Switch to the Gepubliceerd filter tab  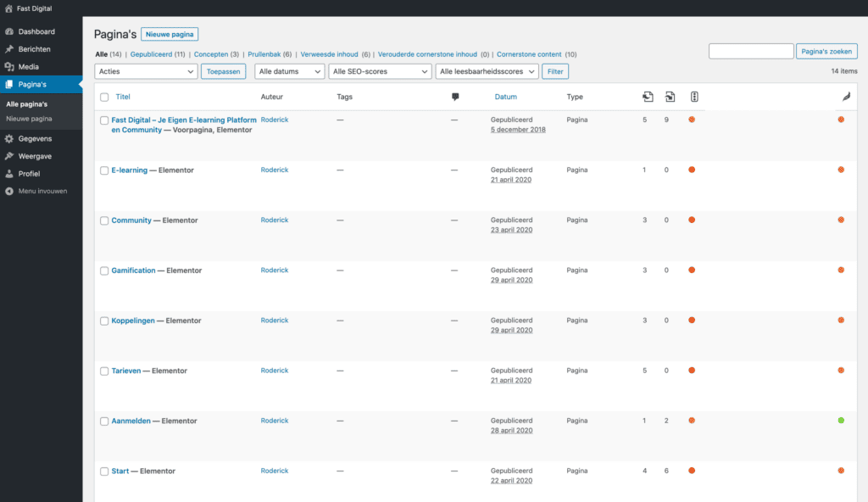[151, 54]
